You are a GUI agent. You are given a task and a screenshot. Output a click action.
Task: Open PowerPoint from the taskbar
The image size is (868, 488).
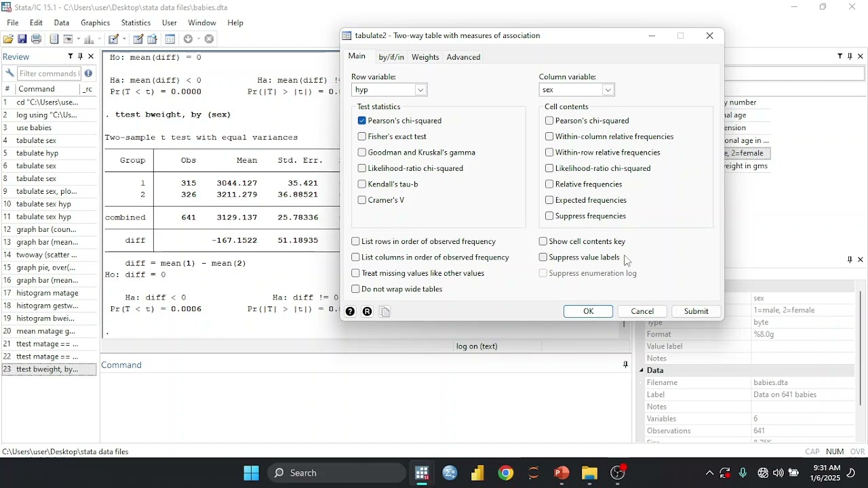562,473
